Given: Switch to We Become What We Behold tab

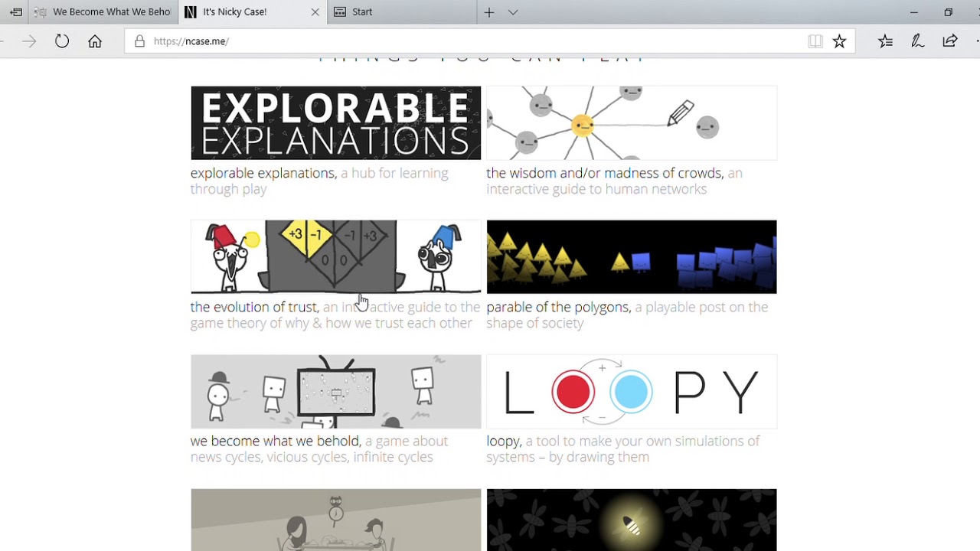Looking at the screenshot, I should click(x=103, y=12).
